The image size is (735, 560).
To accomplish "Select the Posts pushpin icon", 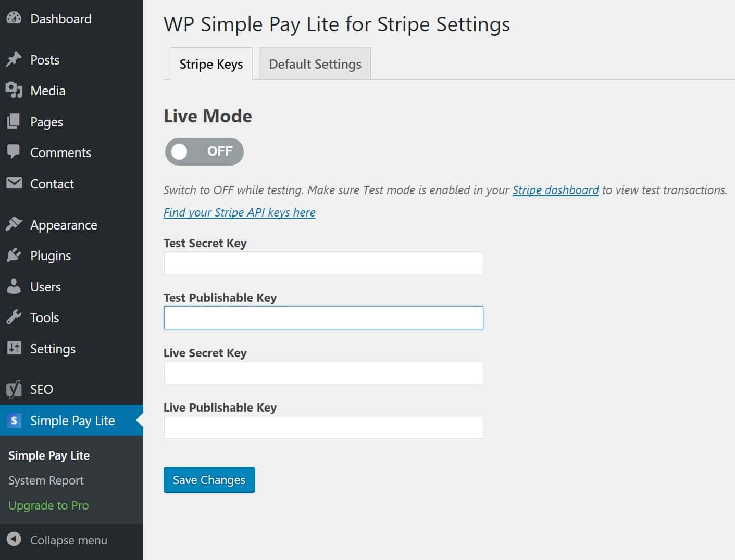I will pos(15,59).
